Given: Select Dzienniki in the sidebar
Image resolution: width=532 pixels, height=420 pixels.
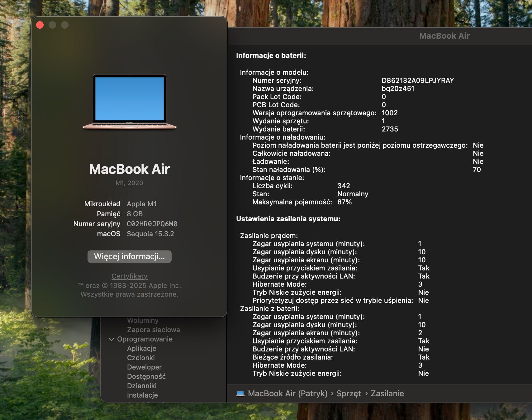Looking at the screenshot, I should click(142, 386).
